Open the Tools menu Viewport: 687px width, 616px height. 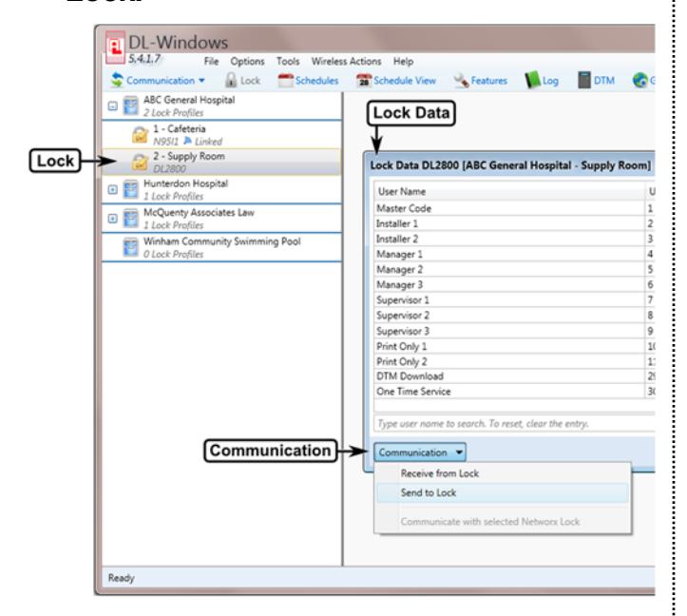coord(288,62)
